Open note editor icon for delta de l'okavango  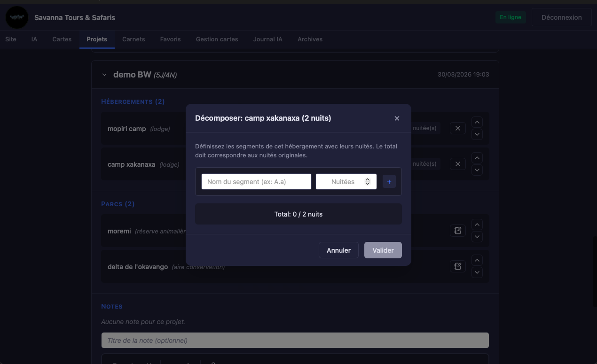457,266
